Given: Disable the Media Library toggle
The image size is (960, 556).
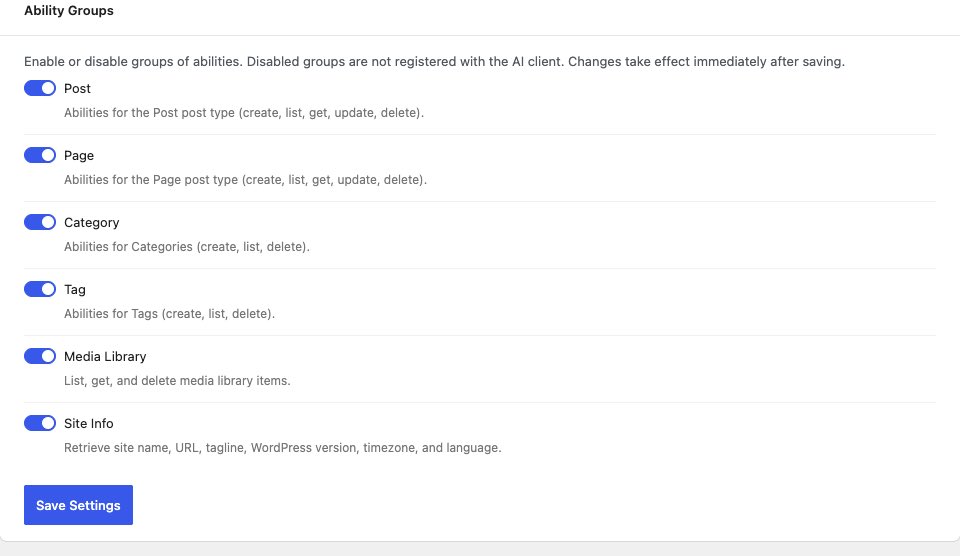Looking at the screenshot, I should [x=40, y=357].
